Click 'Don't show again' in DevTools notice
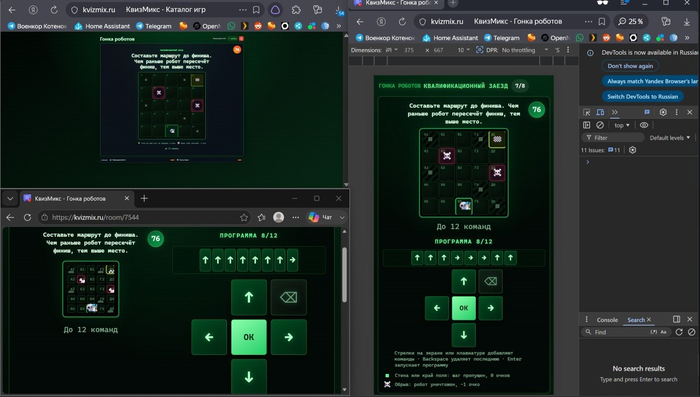Screen dimensions: 700x397 click(630, 66)
